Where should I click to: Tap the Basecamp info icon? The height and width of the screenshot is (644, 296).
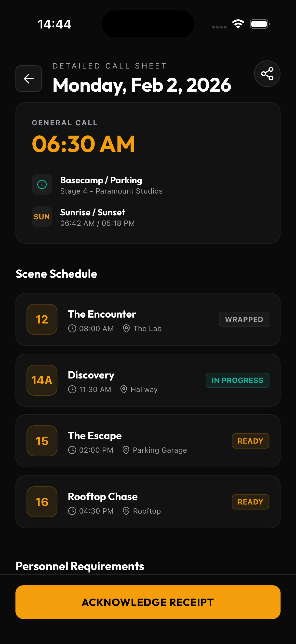[42, 184]
